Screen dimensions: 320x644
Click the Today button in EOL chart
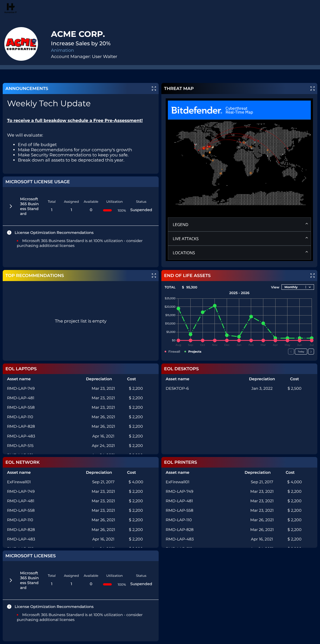pyautogui.click(x=301, y=352)
